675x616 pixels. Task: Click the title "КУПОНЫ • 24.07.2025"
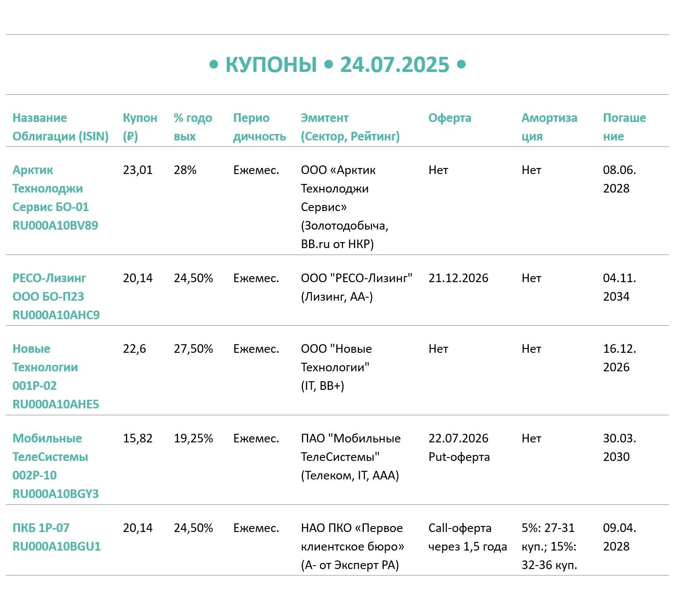(x=337, y=65)
